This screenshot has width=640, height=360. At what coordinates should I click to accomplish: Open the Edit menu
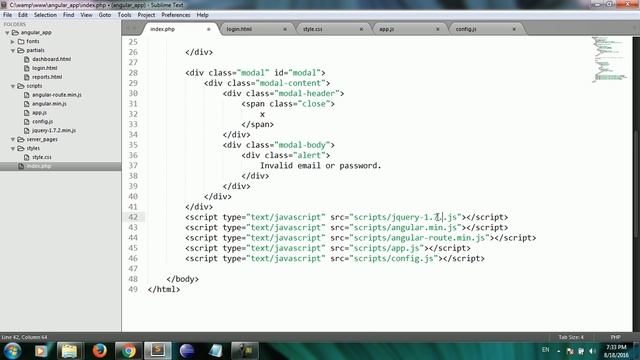[23, 15]
